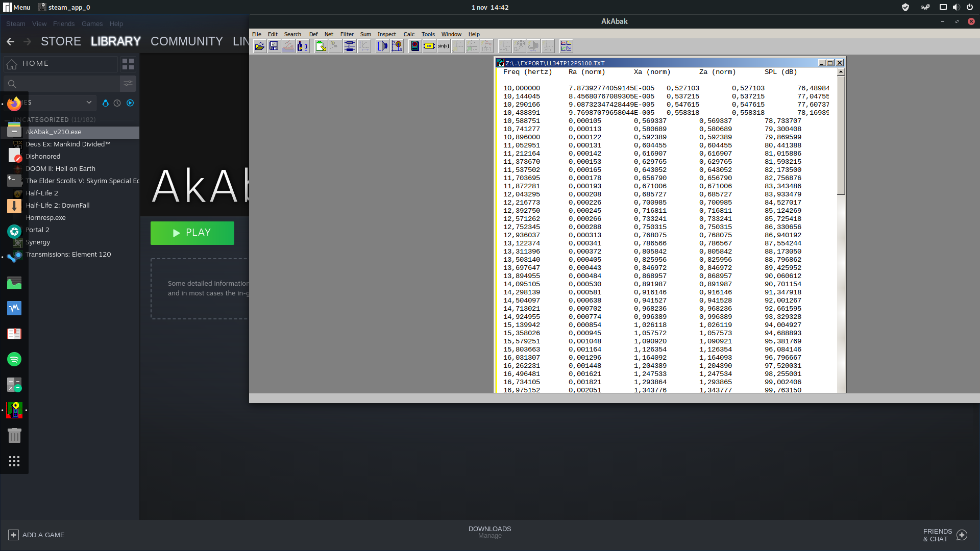
Task: Switch Steam library to grid collections view
Action: 128,64
